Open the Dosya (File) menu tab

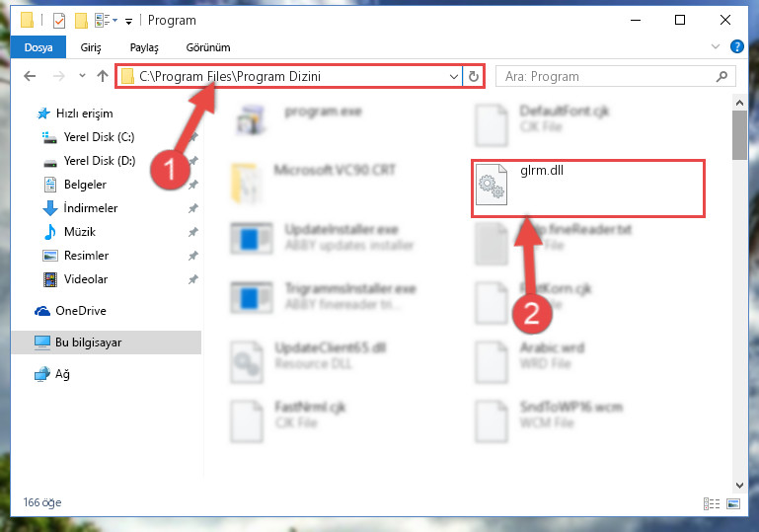(38, 47)
